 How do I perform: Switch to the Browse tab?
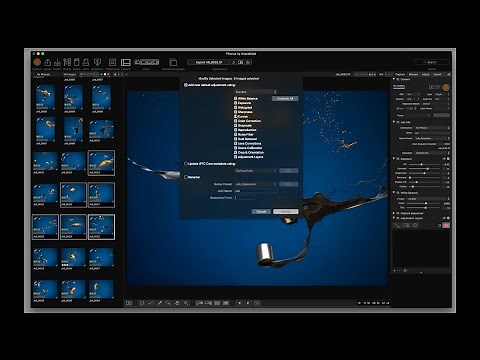[413, 74]
